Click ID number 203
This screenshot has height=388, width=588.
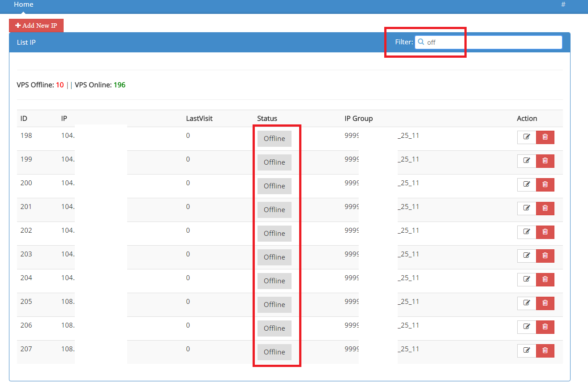coord(26,254)
